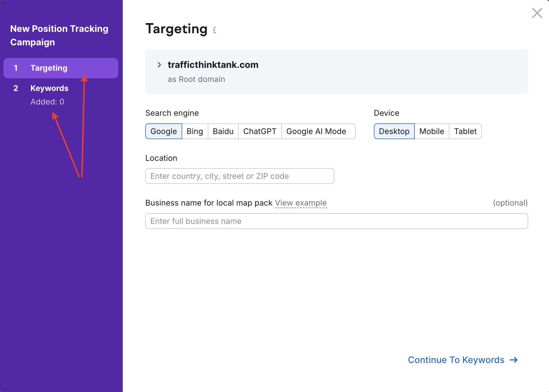Open step 2 Keywords in the sidebar
Image resolution: width=549 pixels, height=392 pixels.
(x=49, y=88)
